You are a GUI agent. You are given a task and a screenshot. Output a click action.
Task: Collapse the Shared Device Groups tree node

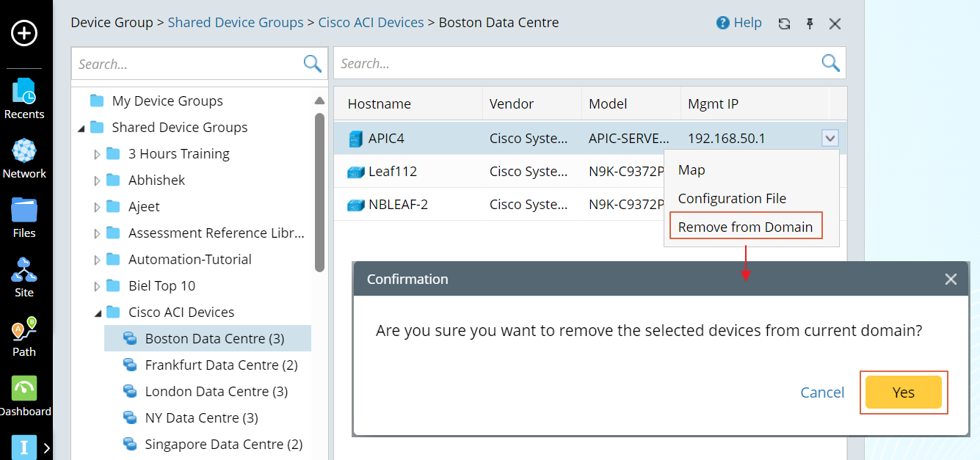coord(80,128)
